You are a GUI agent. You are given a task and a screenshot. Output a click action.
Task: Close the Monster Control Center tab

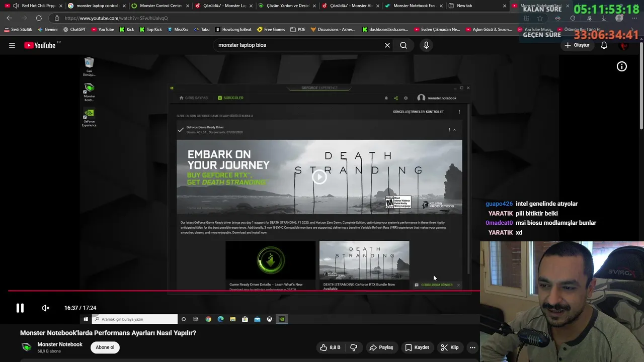point(187,6)
